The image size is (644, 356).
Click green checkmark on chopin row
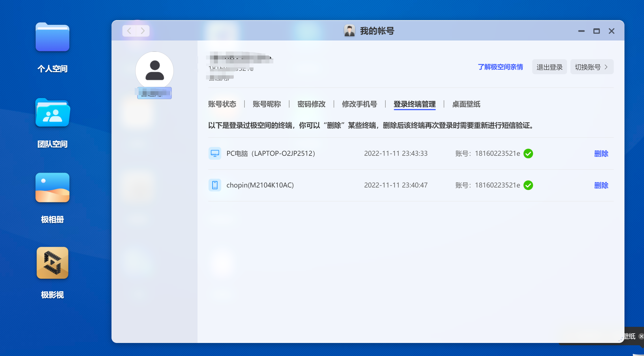[528, 185]
